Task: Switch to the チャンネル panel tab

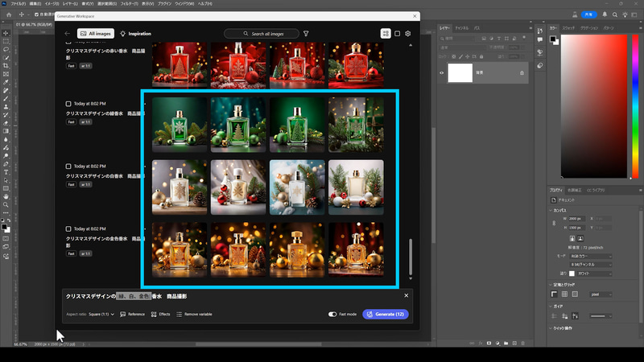Action: [x=462, y=27]
